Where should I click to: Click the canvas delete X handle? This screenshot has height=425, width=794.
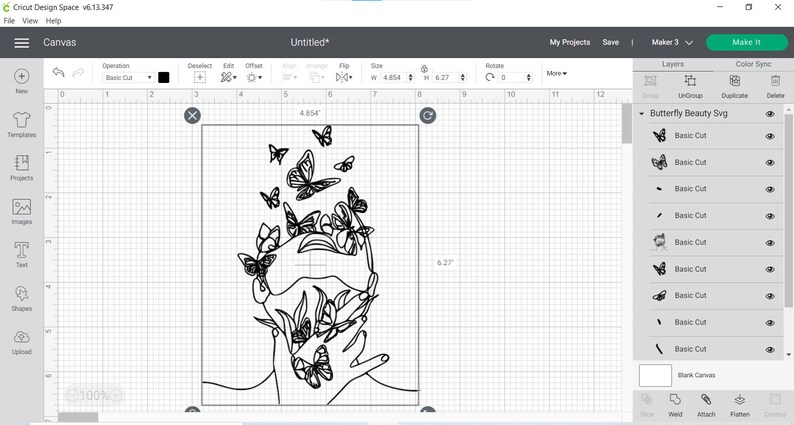tap(192, 115)
